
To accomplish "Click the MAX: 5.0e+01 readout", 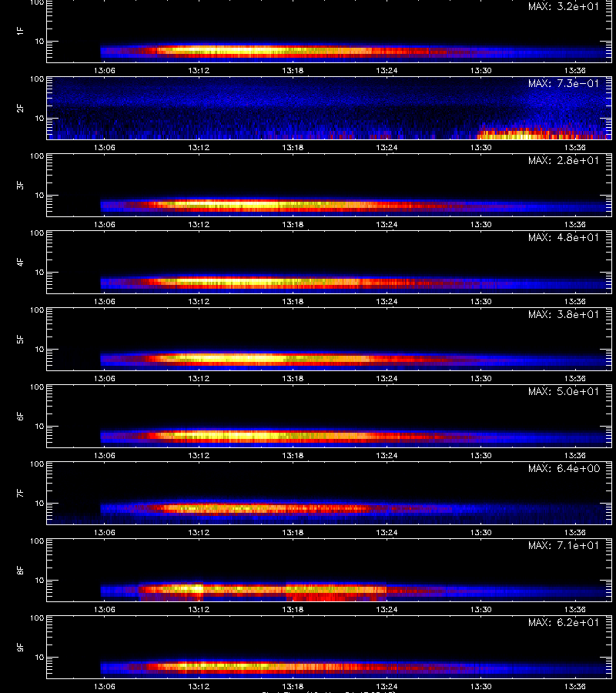I will coord(564,392).
